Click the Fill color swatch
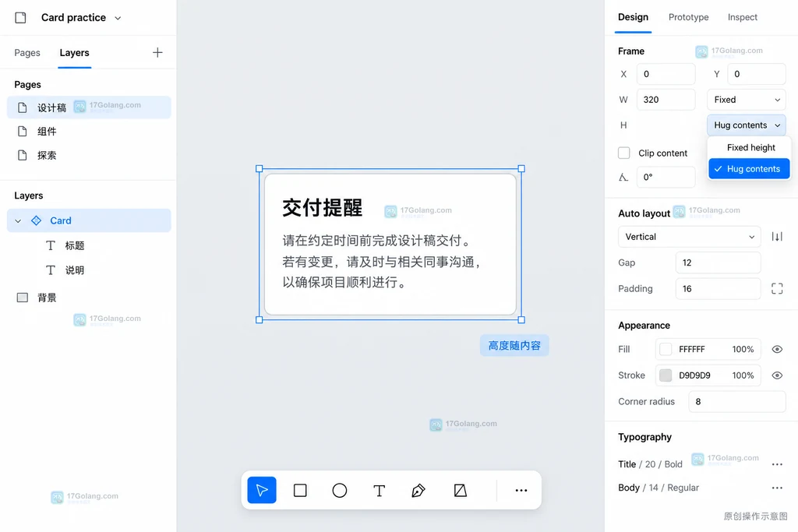The image size is (798, 532). click(666, 349)
